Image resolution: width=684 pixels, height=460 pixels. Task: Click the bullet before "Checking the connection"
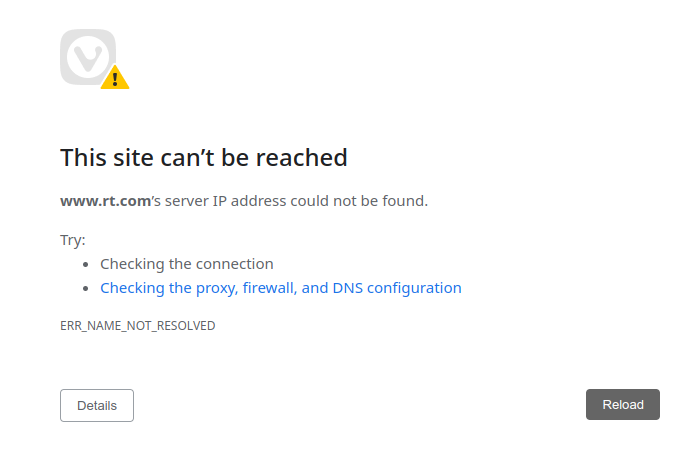tap(89, 265)
